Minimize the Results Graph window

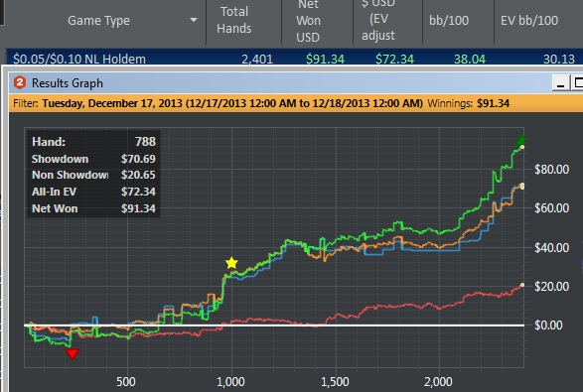point(560,82)
